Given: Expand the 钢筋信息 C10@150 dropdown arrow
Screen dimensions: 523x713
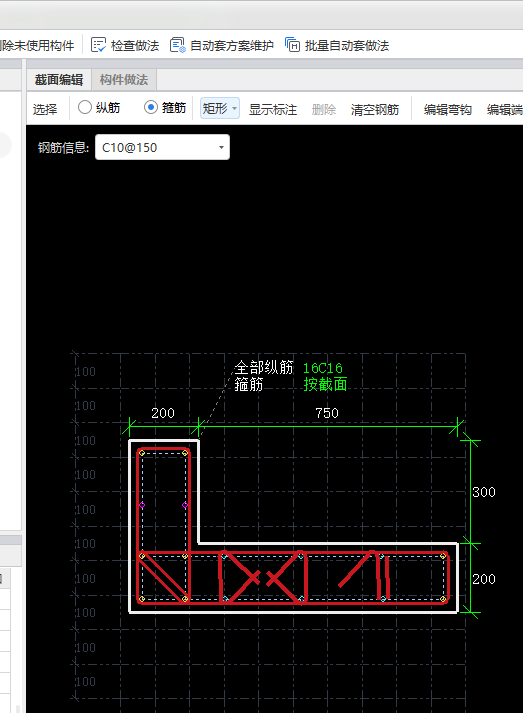Looking at the screenshot, I should tap(221, 147).
